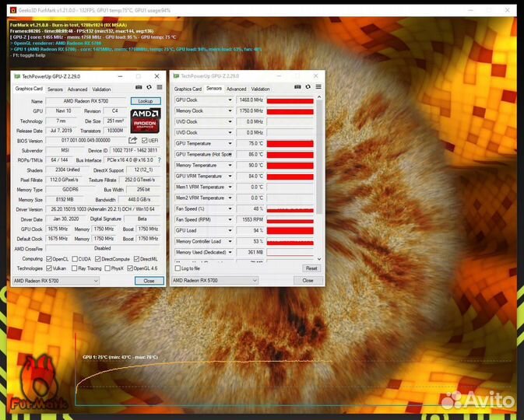Image resolution: width=524 pixels, height=420 pixels.
Task: Open GPU Load sensor dropdown
Action: click(x=230, y=231)
